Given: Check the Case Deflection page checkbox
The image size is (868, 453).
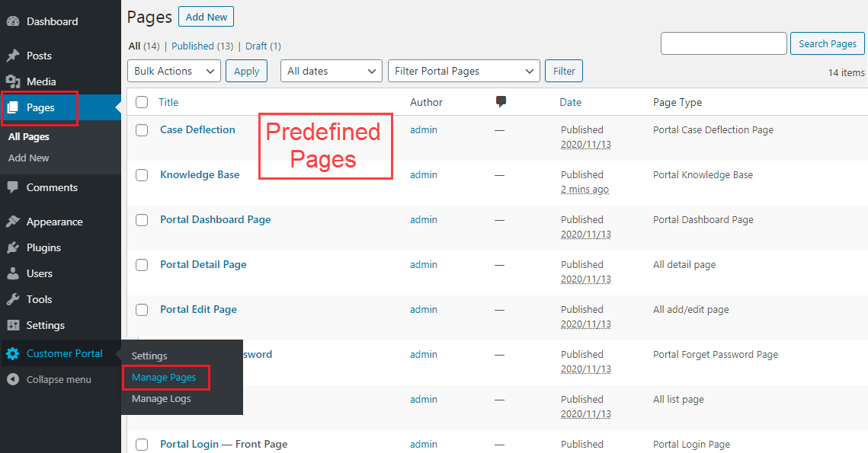Looking at the screenshot, I should click(x=142, y=130).
